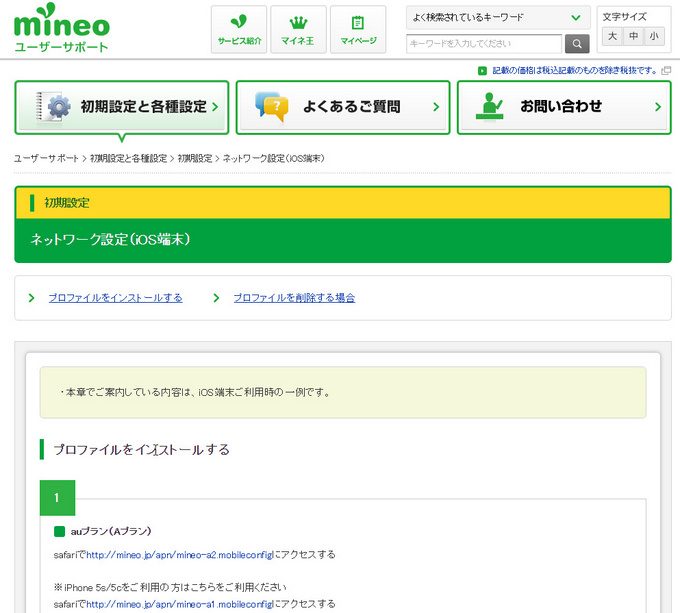Click speech bubble question icon
680x613 pixels.
(271, 106)
